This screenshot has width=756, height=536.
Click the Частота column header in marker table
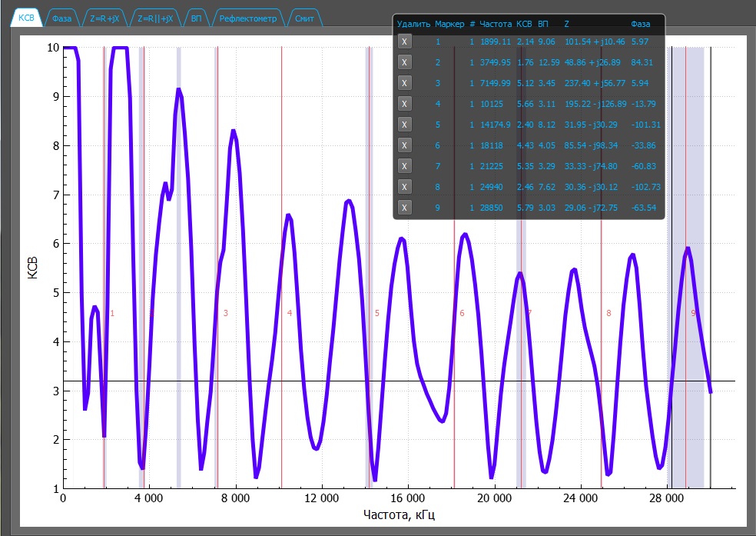coord(496,25)
